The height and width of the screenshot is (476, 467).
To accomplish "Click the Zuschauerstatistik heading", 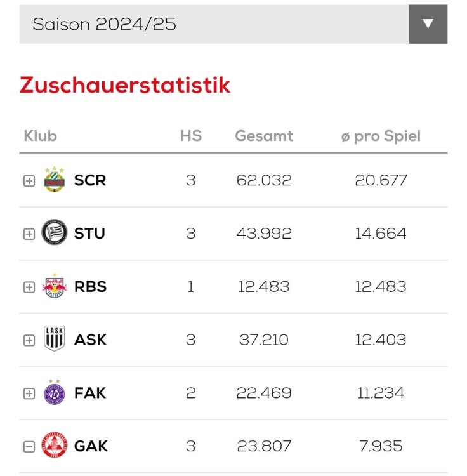I will point(125,85).
